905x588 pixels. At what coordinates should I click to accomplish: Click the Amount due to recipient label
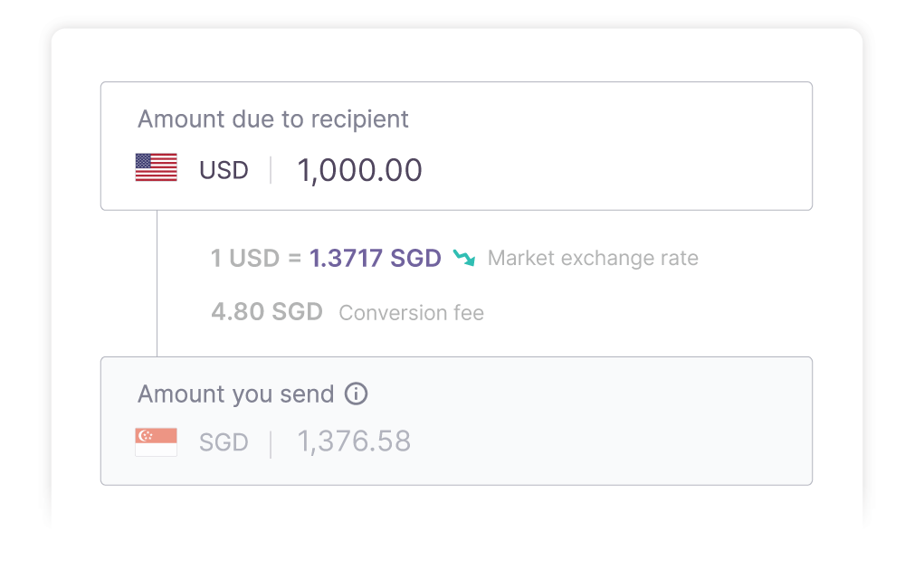click(273, 119)
